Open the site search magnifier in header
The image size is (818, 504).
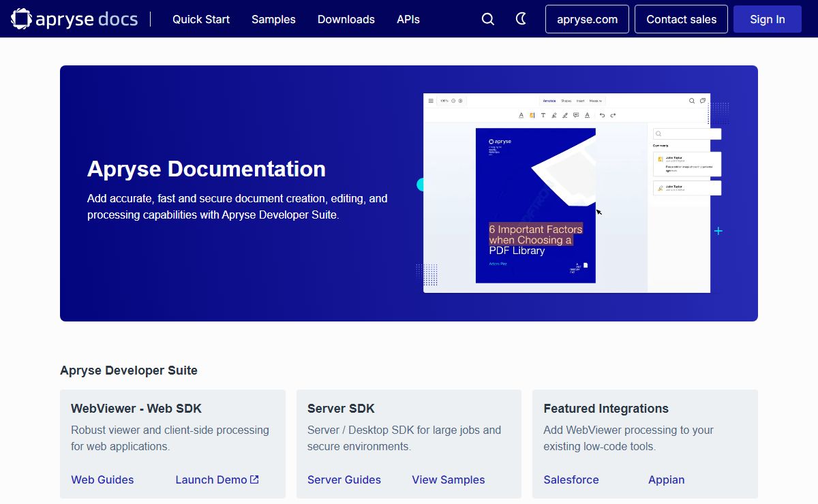(488, 19)
